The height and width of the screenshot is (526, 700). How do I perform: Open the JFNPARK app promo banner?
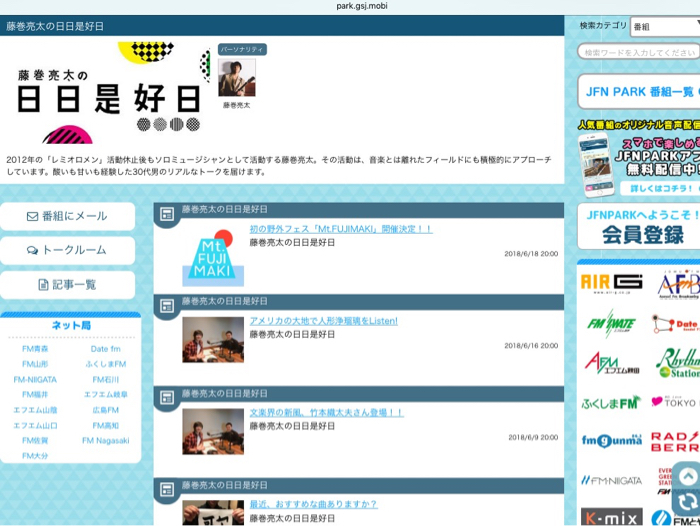[x=638, y=159]
